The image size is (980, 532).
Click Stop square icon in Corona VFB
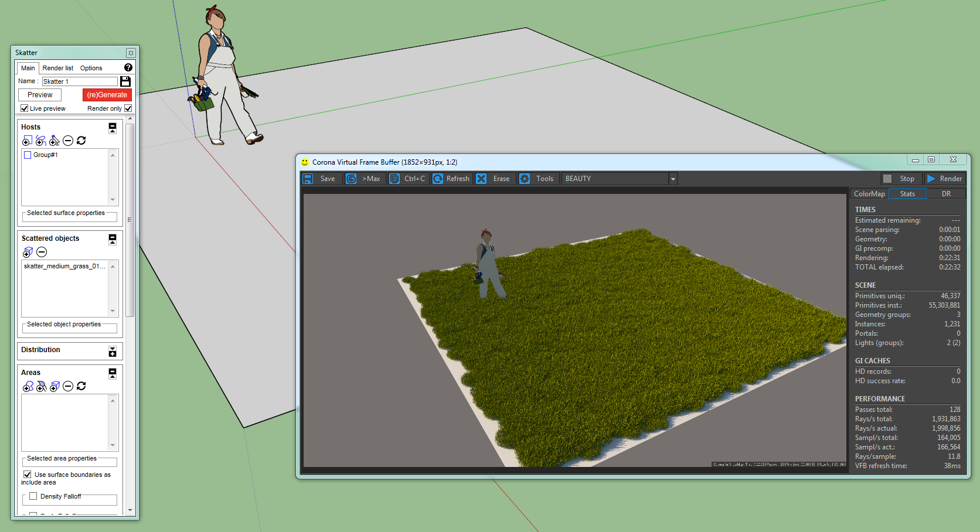[887, 179]
